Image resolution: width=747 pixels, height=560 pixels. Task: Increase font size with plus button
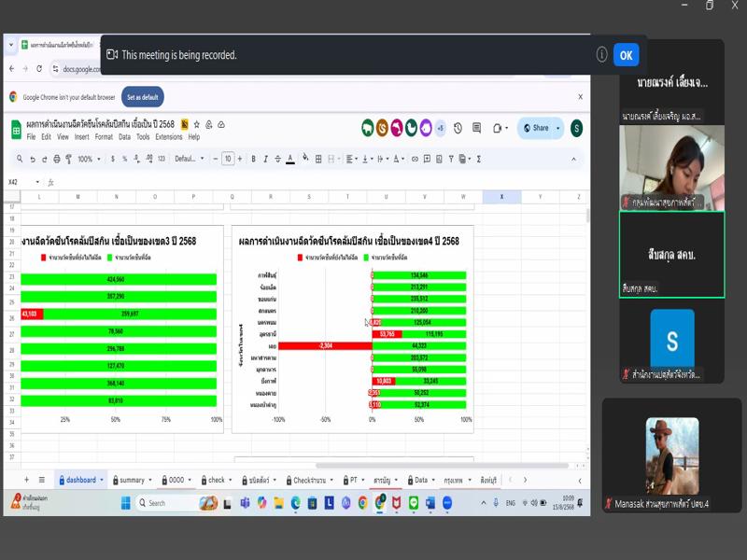click(x=240, y=159)
